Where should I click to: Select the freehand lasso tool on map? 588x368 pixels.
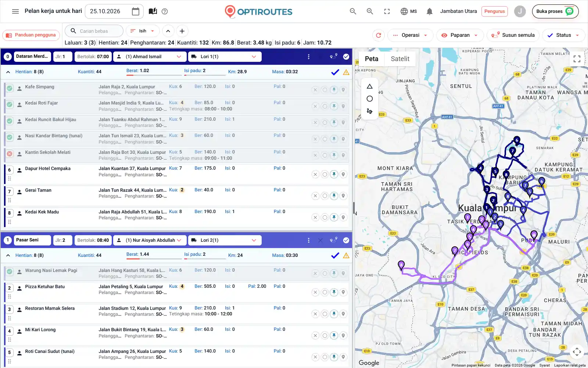click(370, 111)
